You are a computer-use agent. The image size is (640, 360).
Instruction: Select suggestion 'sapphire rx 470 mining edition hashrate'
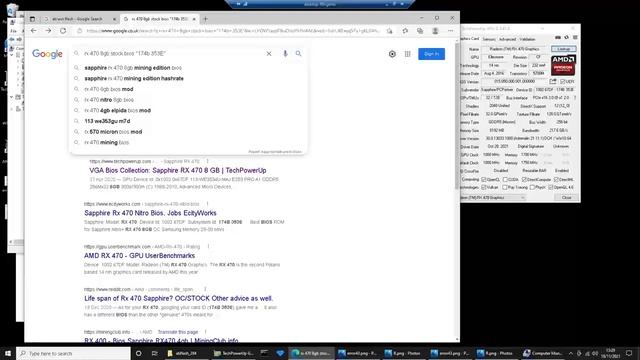point(188,78)
